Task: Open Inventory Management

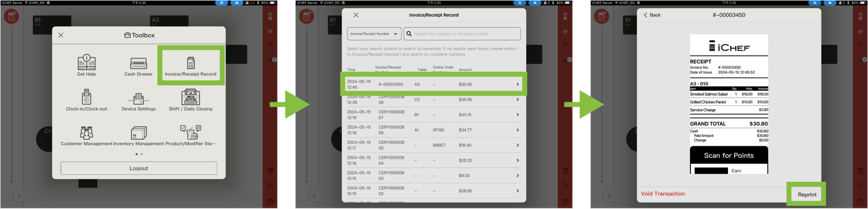Action: (x=138, y=136)
